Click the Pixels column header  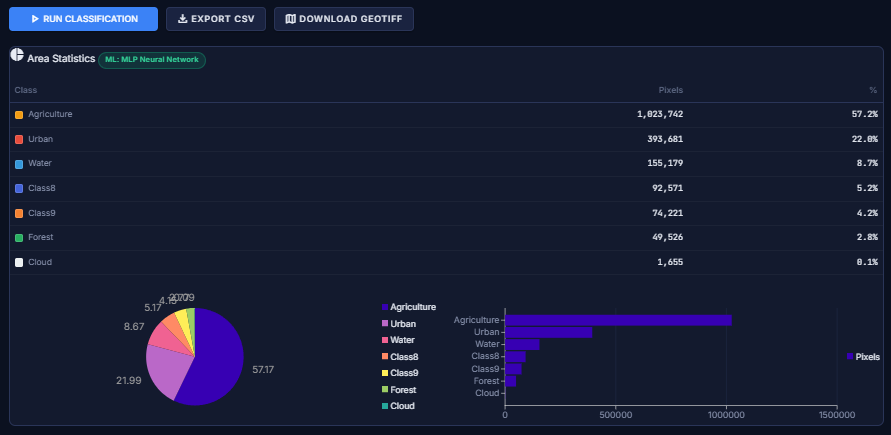[670, 90]
